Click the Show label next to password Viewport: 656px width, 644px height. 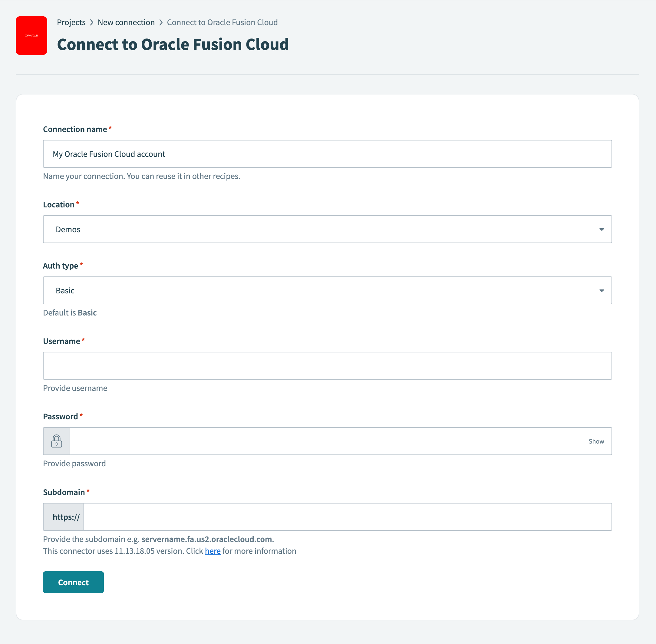pyautogui.click(x=596, y=441)
